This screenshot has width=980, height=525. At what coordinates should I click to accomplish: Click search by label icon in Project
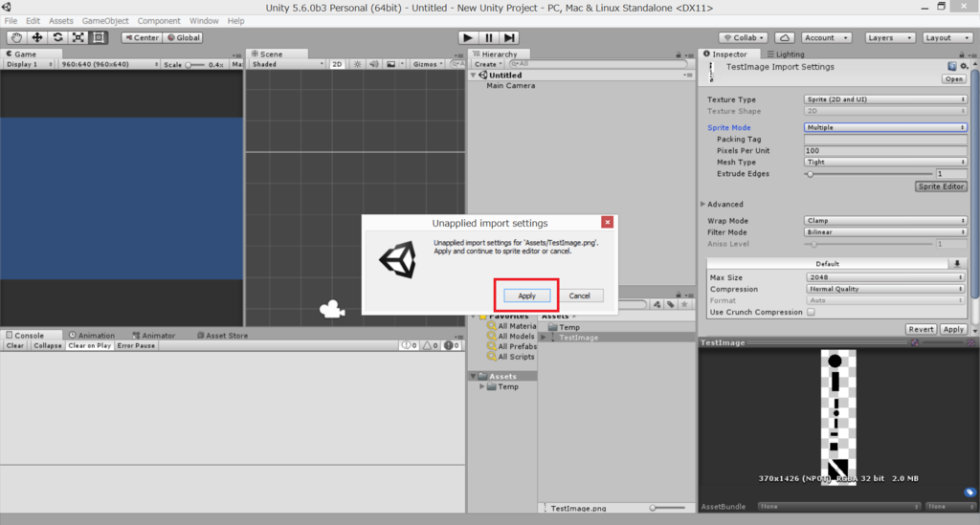[671, 305]
